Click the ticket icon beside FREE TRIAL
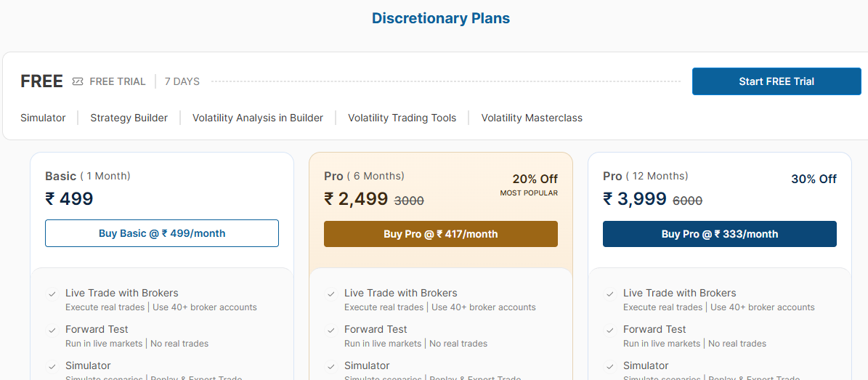Screen dimensions: 868x380 coord(78,81)
